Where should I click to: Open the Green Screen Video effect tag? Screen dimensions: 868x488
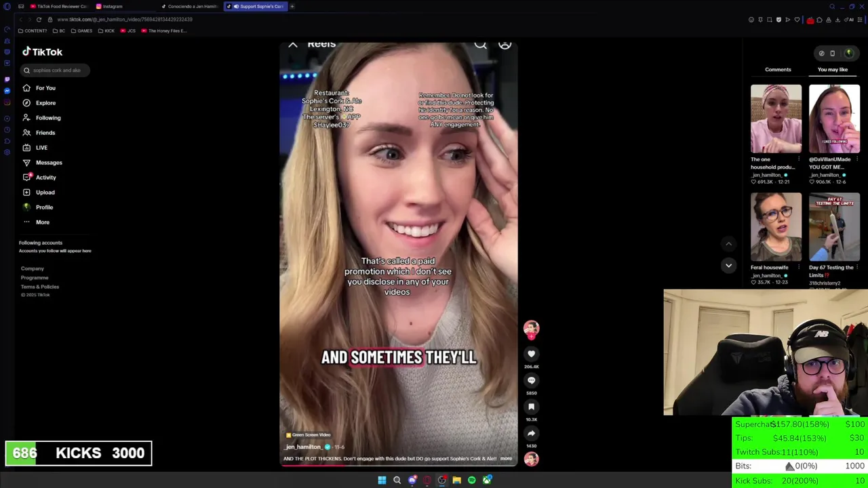[x=308, y=435]
